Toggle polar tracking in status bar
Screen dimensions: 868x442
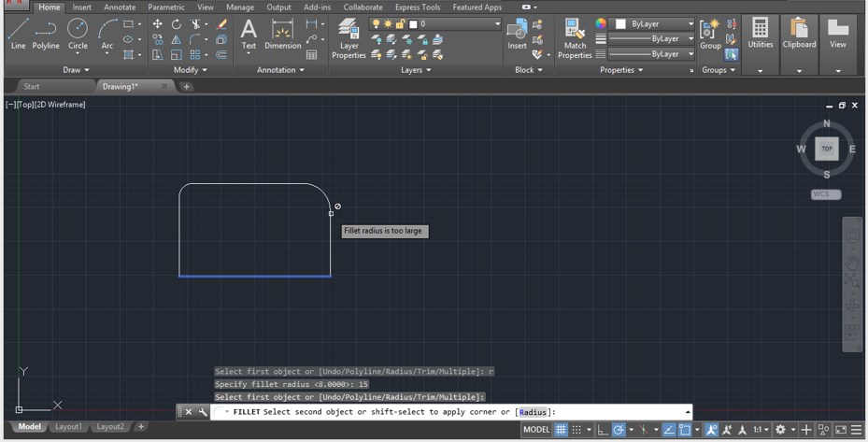coord(619,430)
